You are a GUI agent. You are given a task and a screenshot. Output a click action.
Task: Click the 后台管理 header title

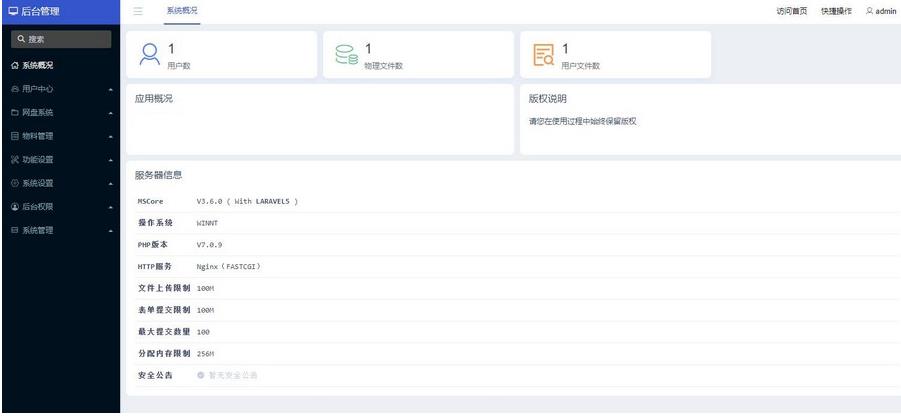pyautogui.click(x=40, y=11)
